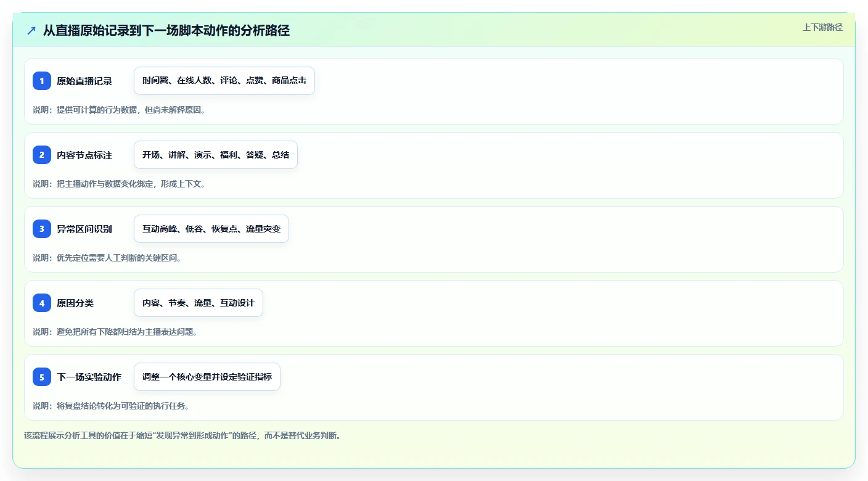Click the arrow icon beside the panel title
Viewport: 868px width, 481px height.
pyautogui.click(x=31, y=30)
